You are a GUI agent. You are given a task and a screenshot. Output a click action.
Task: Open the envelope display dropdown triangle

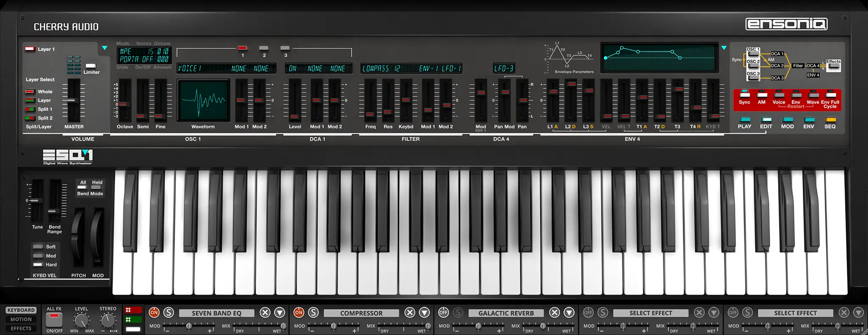coord(724,48)
